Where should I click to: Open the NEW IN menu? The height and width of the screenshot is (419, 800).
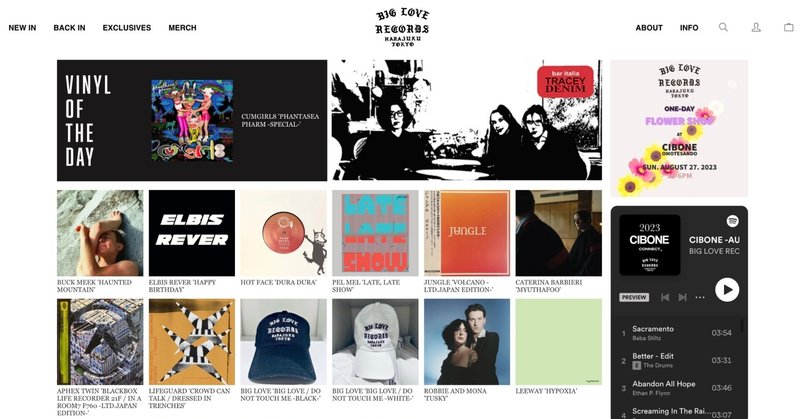(22, 28)
